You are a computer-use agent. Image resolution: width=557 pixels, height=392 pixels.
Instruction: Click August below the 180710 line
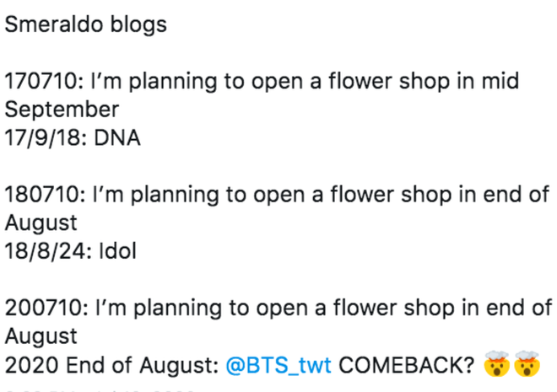41,223
